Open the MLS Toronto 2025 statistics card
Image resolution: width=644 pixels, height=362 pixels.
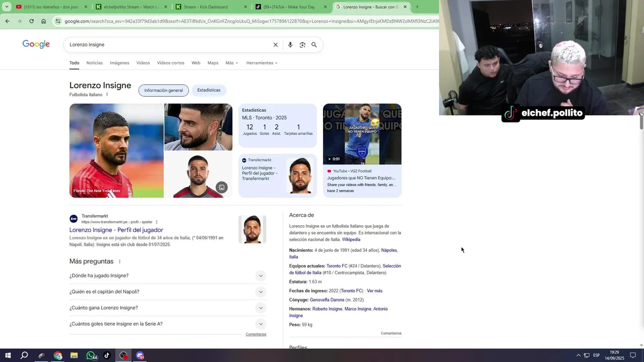click(x=278, y=126)
